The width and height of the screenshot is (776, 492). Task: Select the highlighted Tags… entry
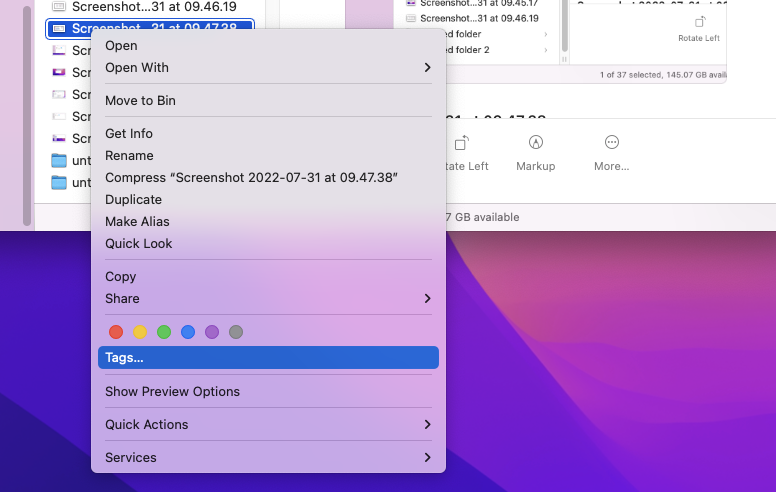pyautogui.click(x=268, y=357)
